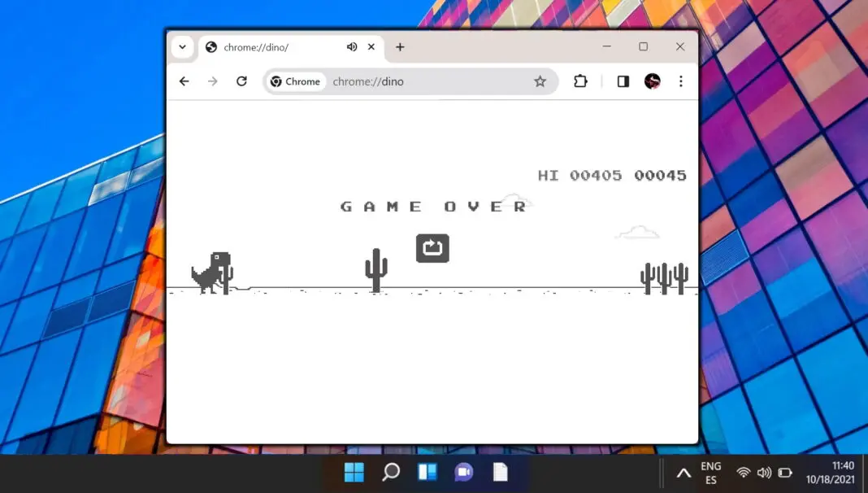Check the battery status icon

pyautogui.click(x=785, y=473)
